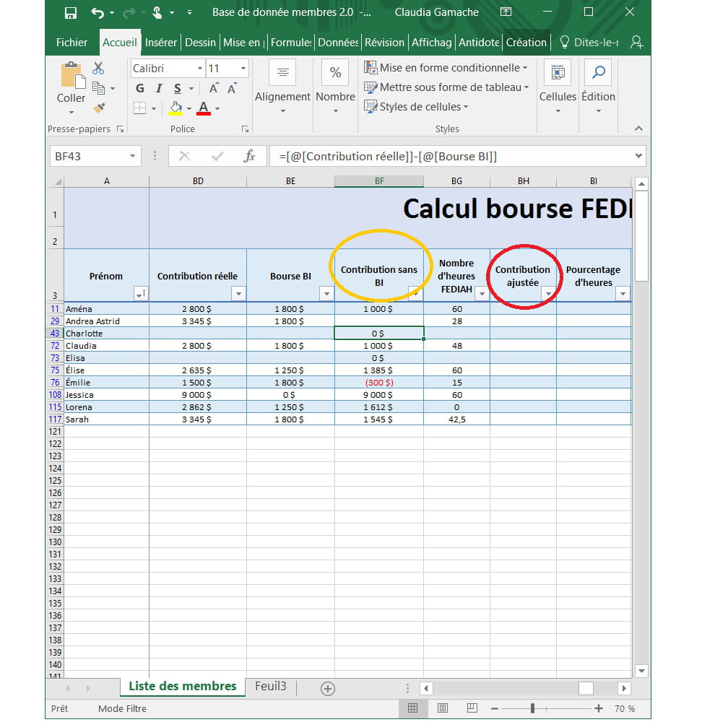Undo the last action
The width and height of the screenshot is (728, 722).
97,12
